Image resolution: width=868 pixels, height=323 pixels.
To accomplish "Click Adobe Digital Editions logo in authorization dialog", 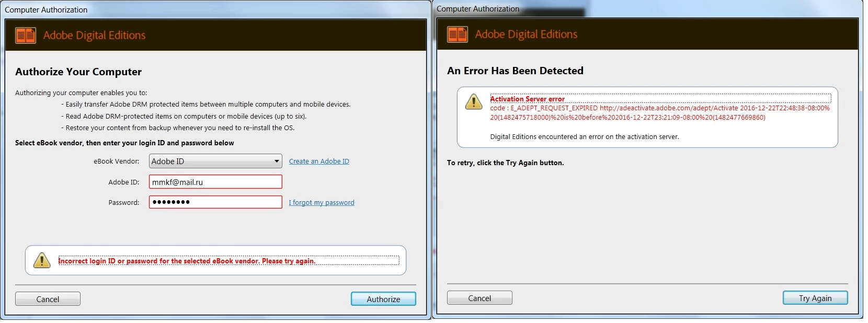I will (26, 36).
